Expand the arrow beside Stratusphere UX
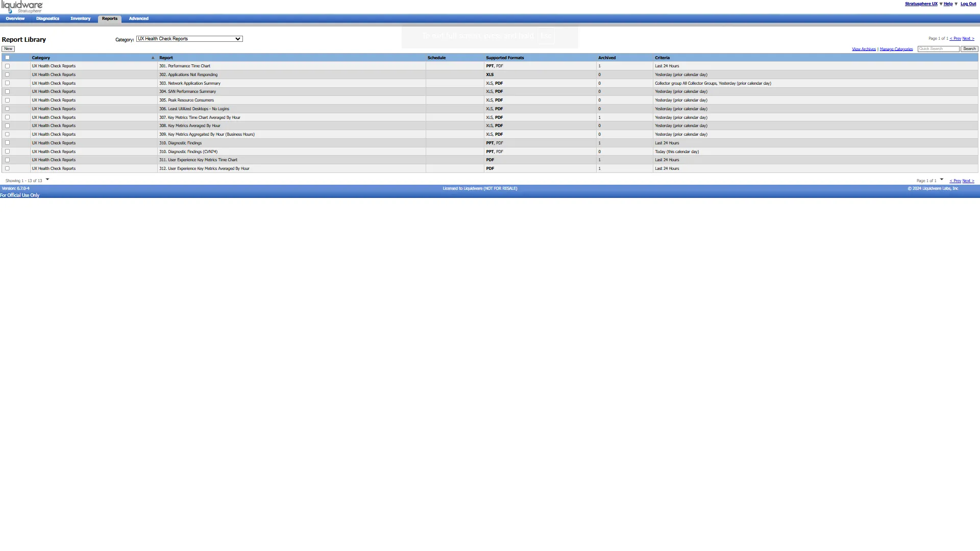This screenshot has width=980, height=551. [x=941, y=4]
